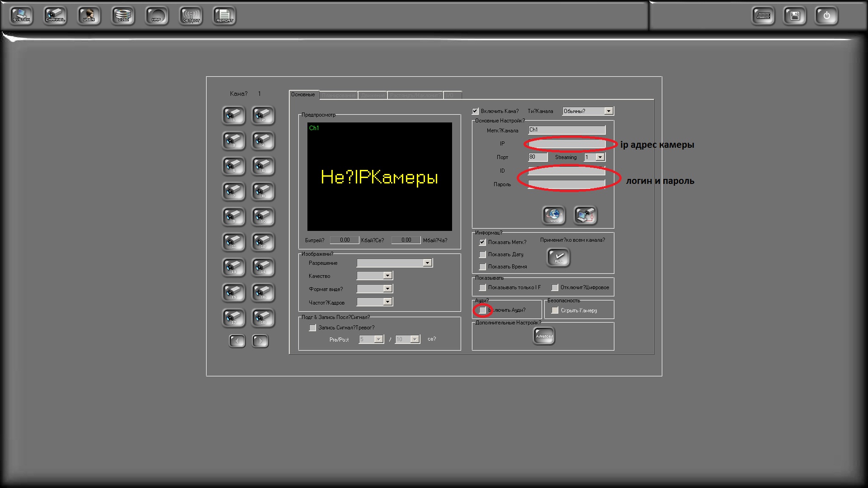The height and width of the screenshot is (488, 868).
Task: Toggle Enable Channel checkbox
Action: click(475, 110)
